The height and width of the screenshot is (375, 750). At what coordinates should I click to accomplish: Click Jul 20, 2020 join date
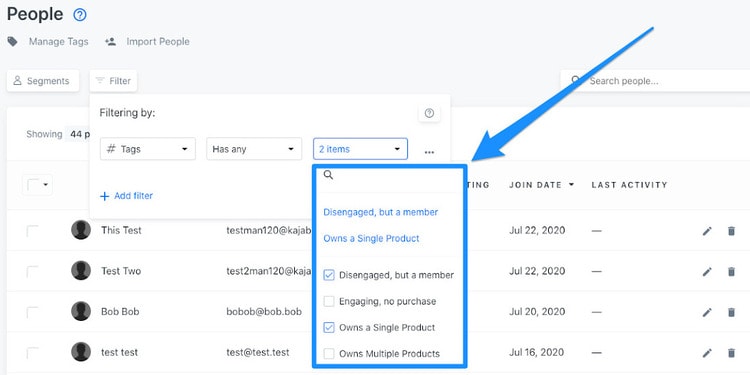pyautogui.click(x=537, y=311)
